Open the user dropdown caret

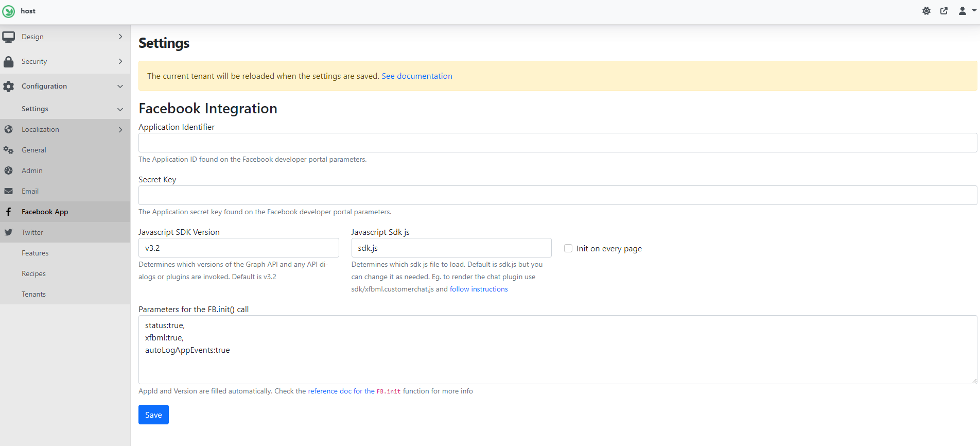coord(974,11)
